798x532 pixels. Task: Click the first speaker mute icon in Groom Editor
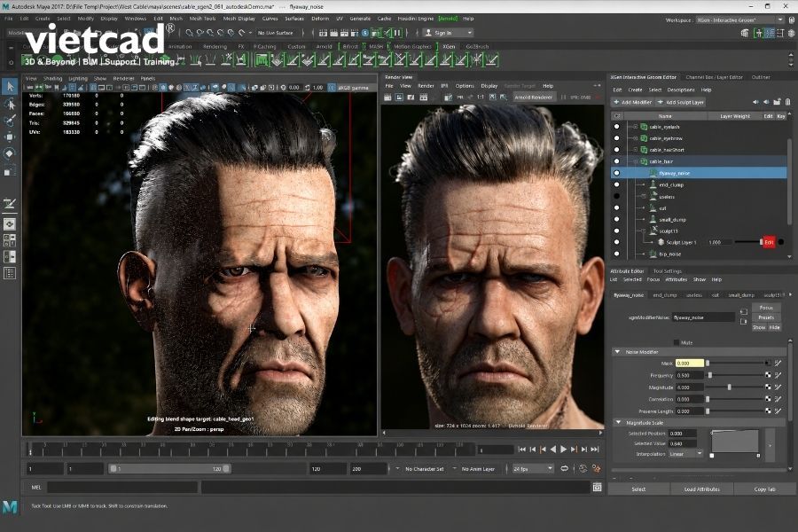(x=755, y=102)
